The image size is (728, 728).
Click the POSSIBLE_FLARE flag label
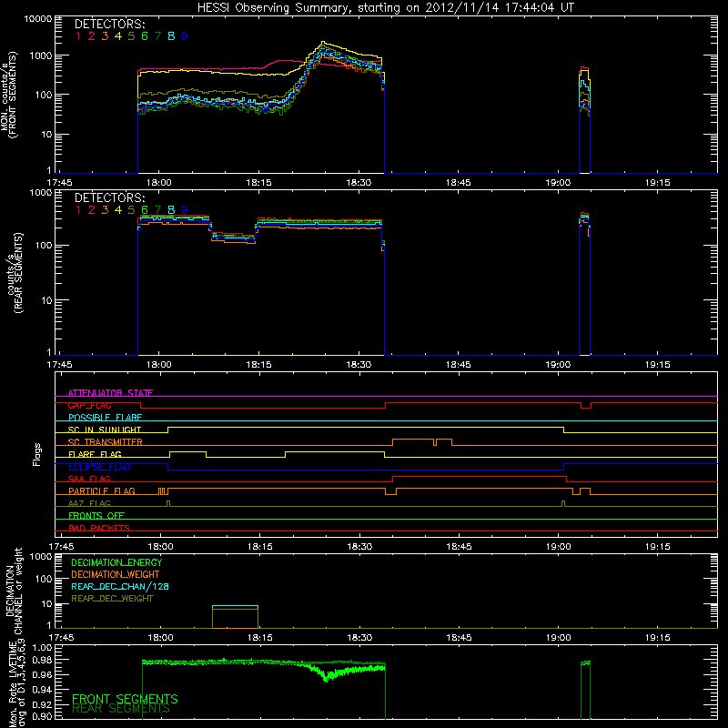[x=105, y=418]
